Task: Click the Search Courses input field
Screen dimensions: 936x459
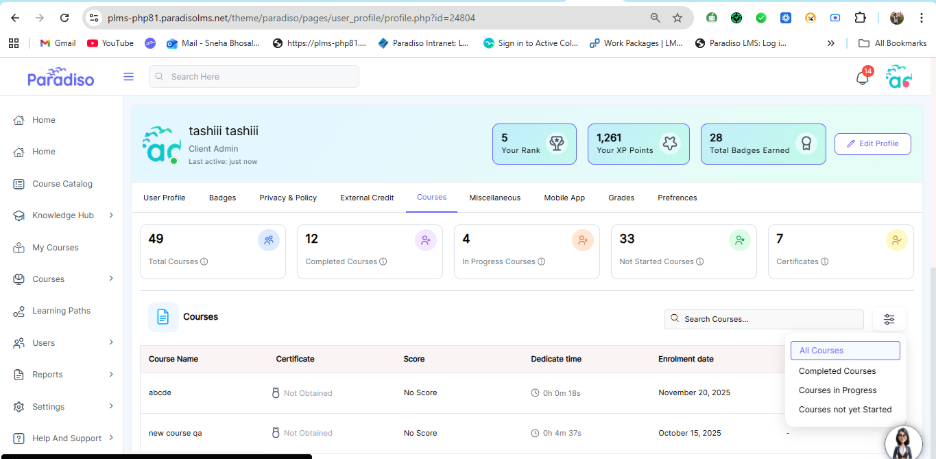Action: tap(768, 319)
